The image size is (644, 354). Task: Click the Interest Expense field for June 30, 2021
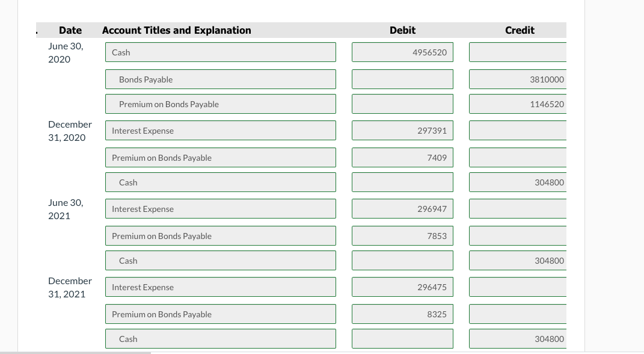220,208
